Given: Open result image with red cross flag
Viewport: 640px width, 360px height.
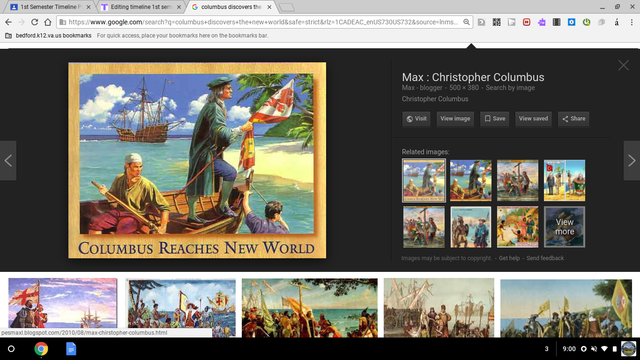Looking at the screenshot, I should coord(62,303).
